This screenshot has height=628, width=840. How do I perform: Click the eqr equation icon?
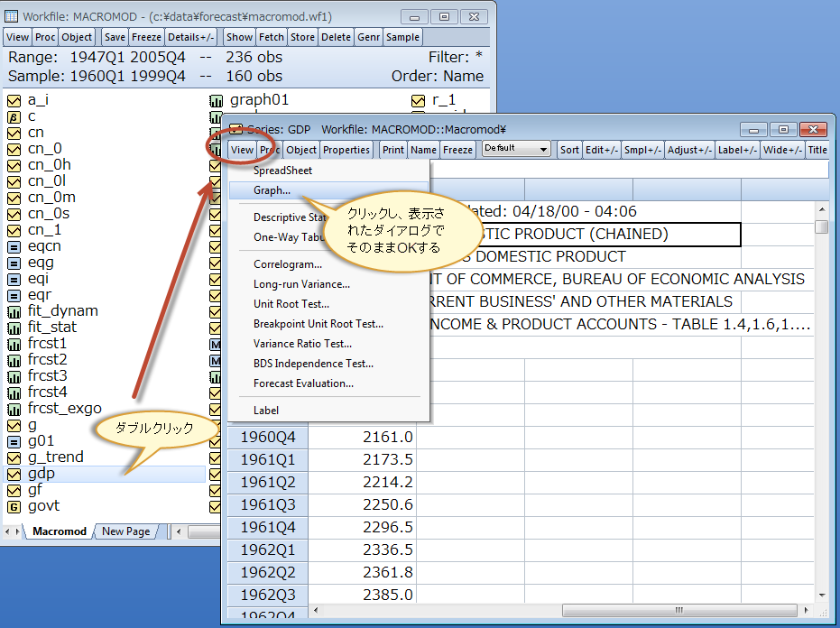14,296
